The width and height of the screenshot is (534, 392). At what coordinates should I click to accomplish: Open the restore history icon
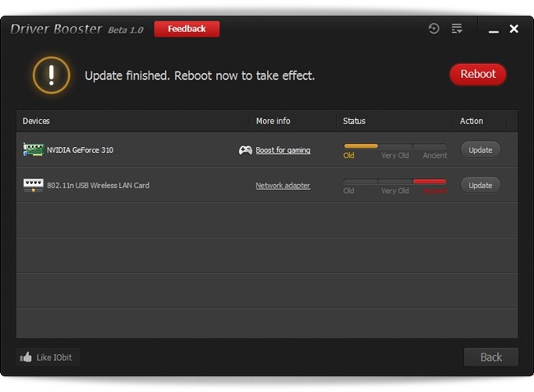[x=434, y=29]
